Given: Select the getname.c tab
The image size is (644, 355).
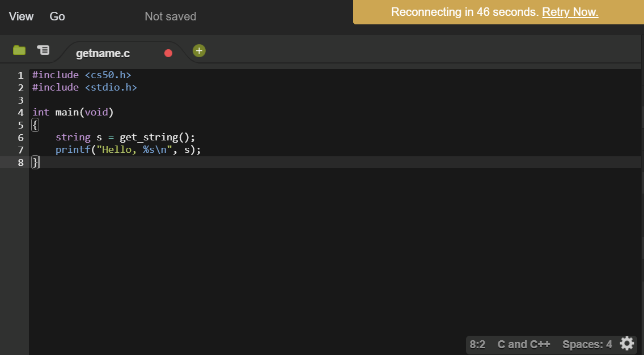Looking at the screenshot, I should 103,54.
